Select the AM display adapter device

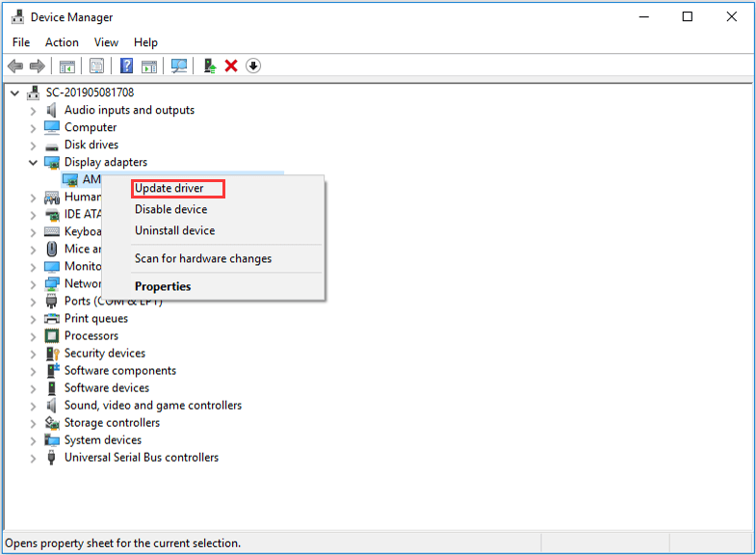[x=91, y=179]
